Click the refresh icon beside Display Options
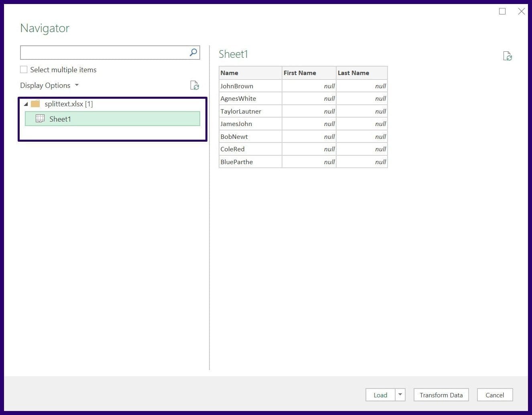The width and height of the screenshot is (532, 415). (x=195, y=85)
